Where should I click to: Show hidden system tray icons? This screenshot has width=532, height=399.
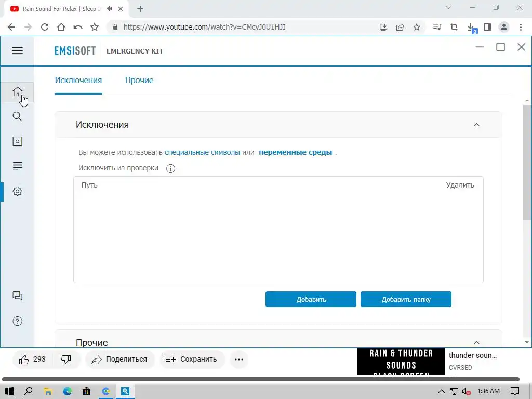442,391
